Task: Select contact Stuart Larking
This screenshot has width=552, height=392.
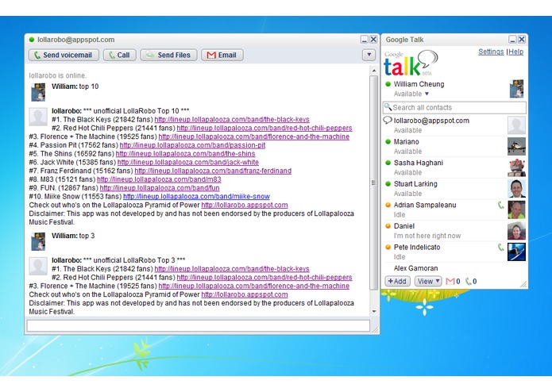Action: click(454, 188)
